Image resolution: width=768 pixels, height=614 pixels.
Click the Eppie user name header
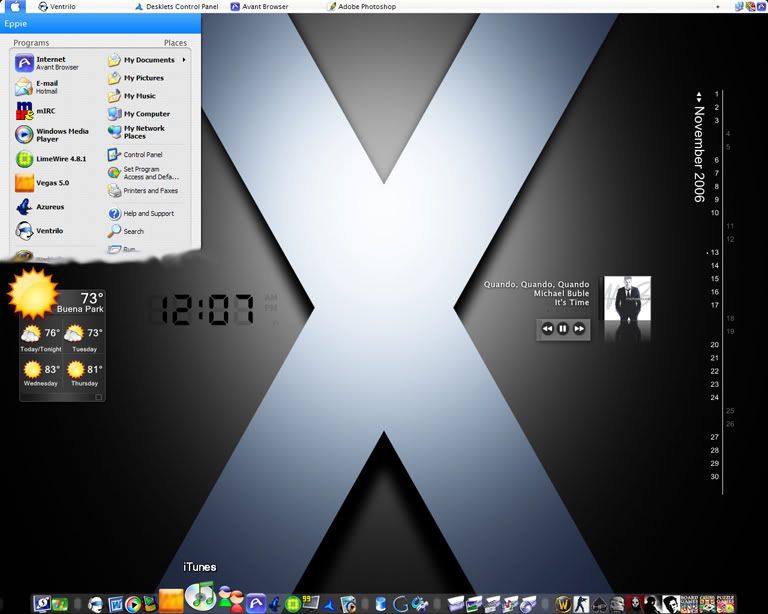16,24
